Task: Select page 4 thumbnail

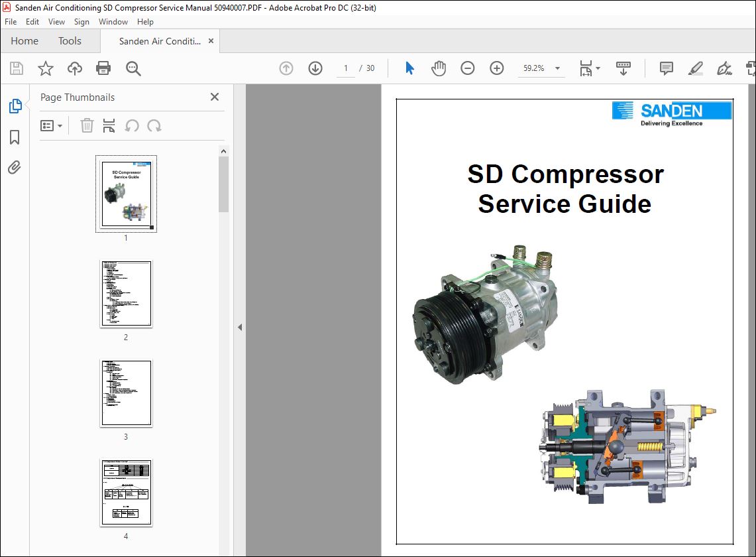Action: coord(127,493)
